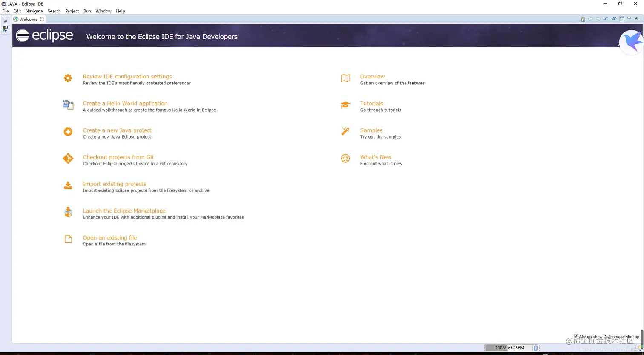Close the Welcome tab with X
The width and height of the screenshot is (644, 355).
(x=42, y=19)
